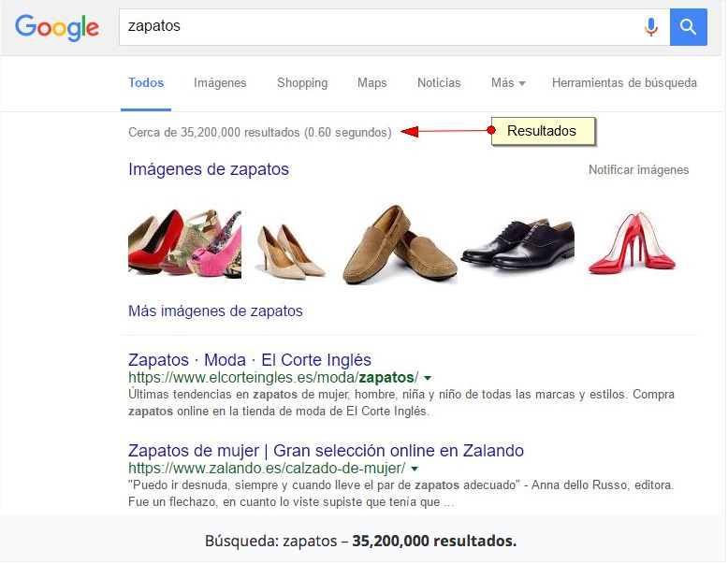Click the Google logo
The width and height of the screenshot is (728, 564).
tap(57, 27)
